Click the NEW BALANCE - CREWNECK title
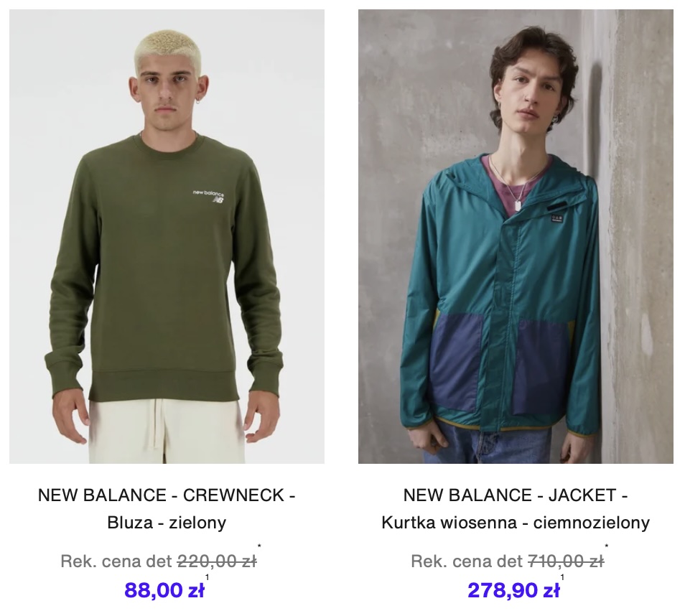 click(x=167, y=495)
